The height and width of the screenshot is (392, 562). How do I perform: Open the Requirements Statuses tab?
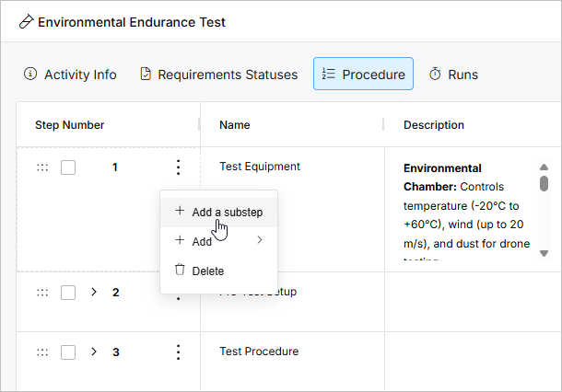(218, 75)
